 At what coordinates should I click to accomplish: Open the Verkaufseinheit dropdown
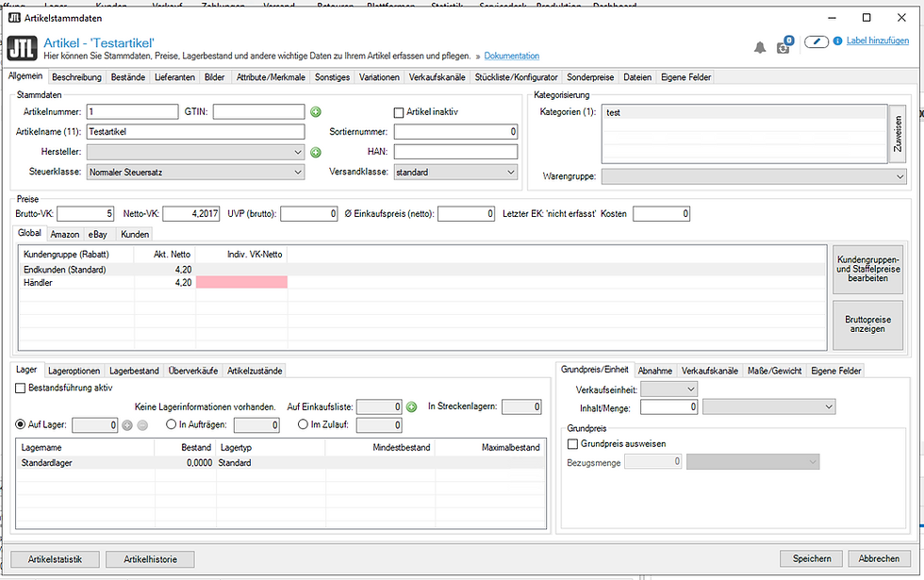(668, 389)
